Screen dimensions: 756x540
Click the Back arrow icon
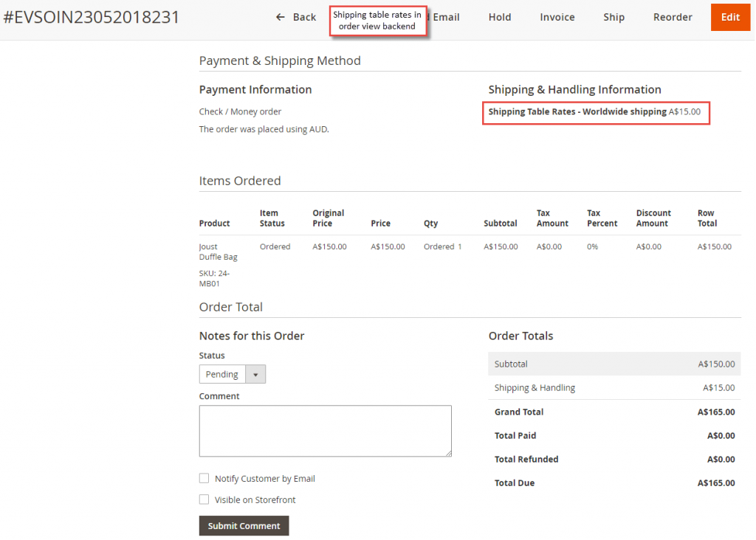[x=279, y=16]
